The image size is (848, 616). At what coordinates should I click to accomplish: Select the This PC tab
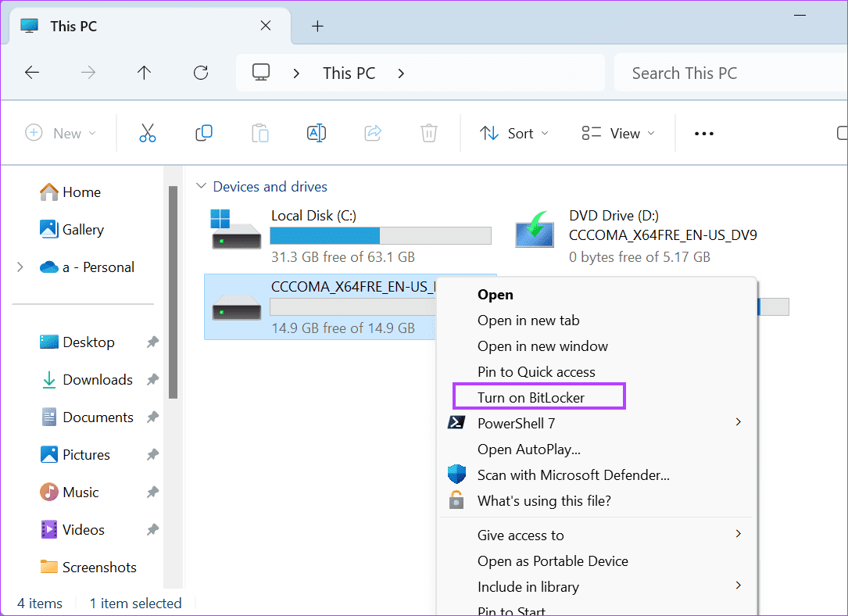(x=73, y=26)
